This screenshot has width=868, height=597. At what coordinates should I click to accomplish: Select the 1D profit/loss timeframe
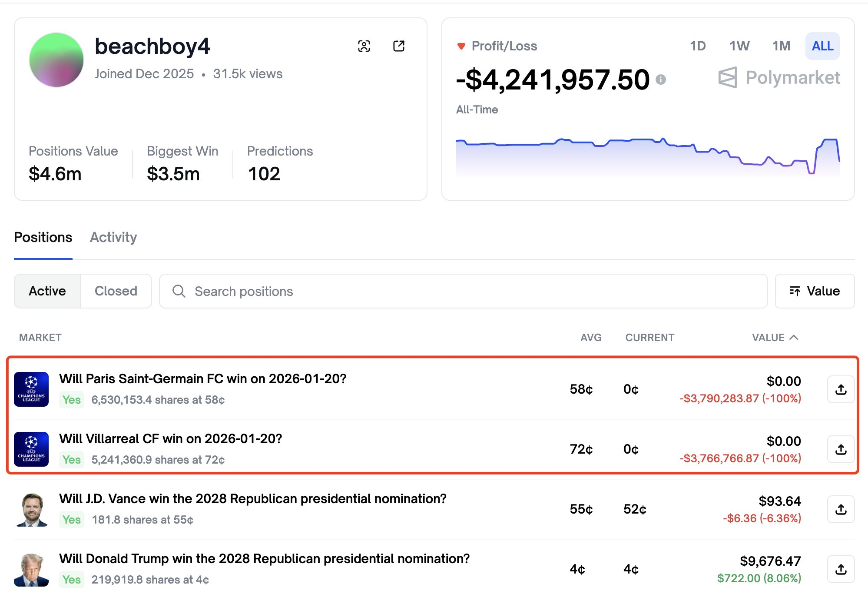point(698,46)
